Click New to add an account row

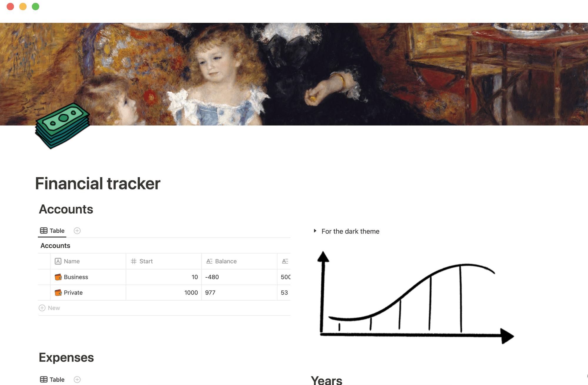click(54, 308)
